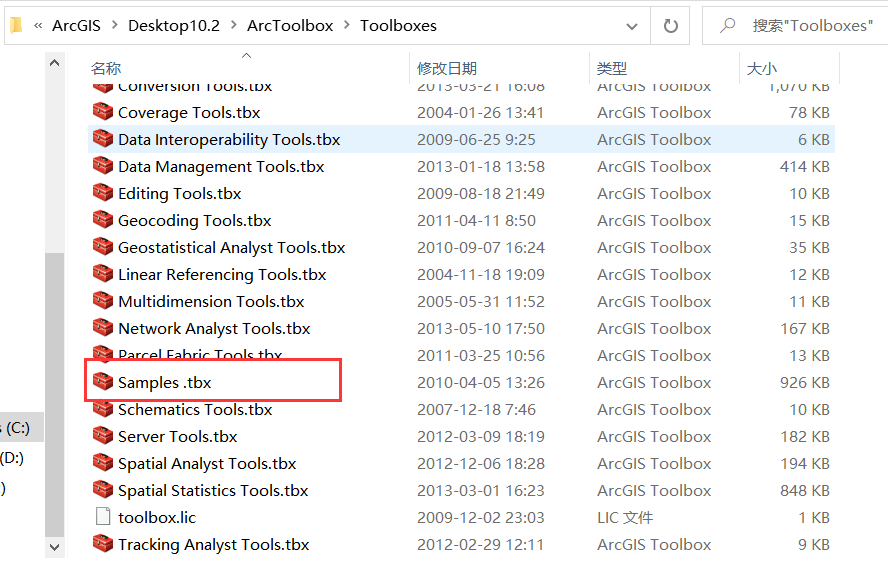Click the Samples .tbx toolbox icon

[102, 382]
